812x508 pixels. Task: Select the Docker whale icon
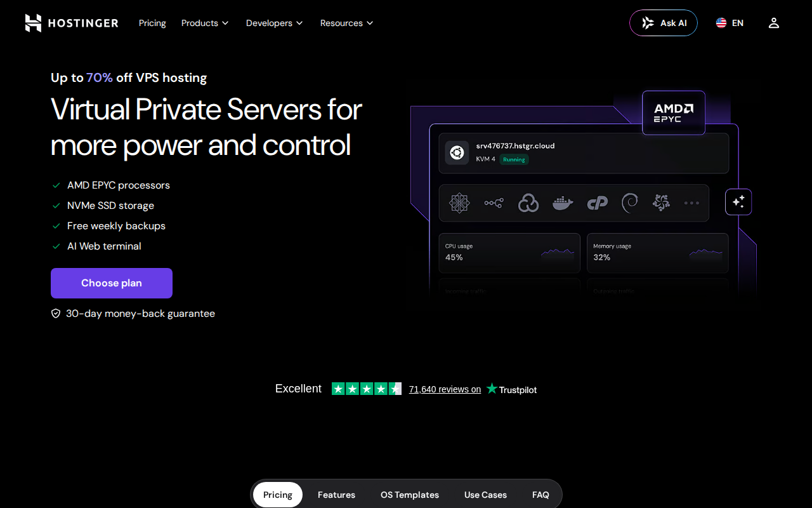click(563, 203)
